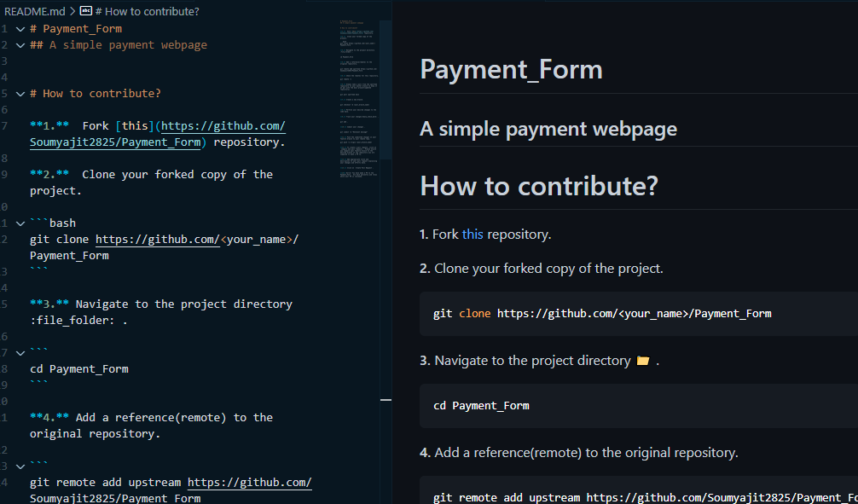Click '# How to contribute?' text on editor line 5
The height and width of the screenshot is (504, 858).
pos(96,94)
